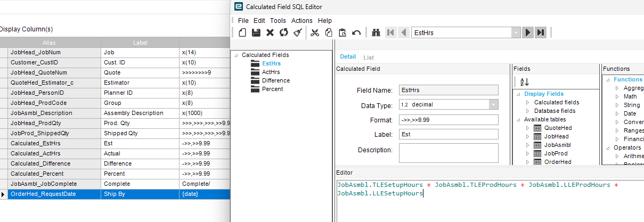
Task: Click the Cut scissors icon
Action: click(x=315, y=32)
